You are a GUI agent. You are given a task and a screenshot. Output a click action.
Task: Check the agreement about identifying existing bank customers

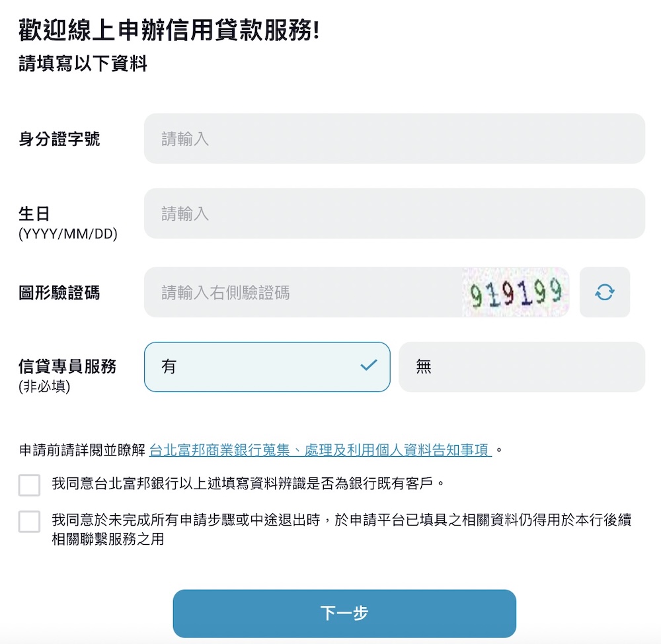[x=29, y=485]
